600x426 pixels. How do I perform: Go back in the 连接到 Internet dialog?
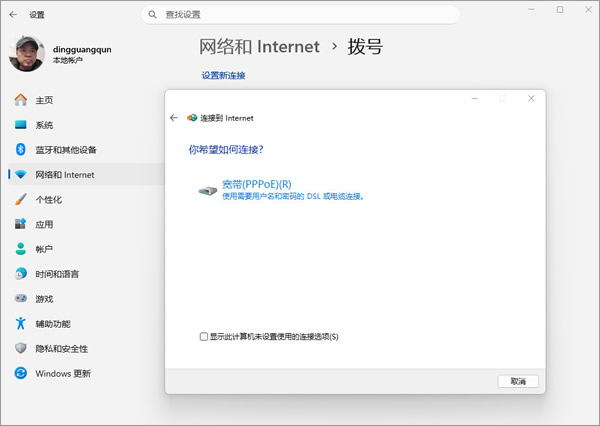coord(174,117)
